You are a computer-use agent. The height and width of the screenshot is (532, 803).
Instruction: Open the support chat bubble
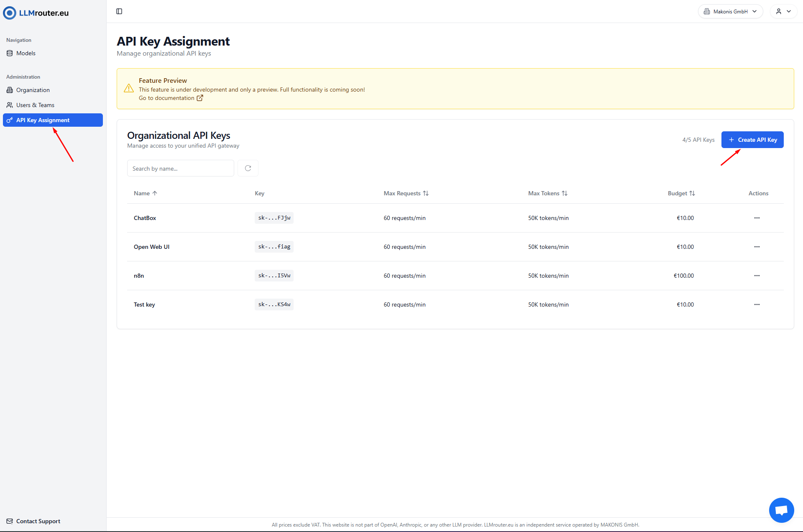(781, 510)
